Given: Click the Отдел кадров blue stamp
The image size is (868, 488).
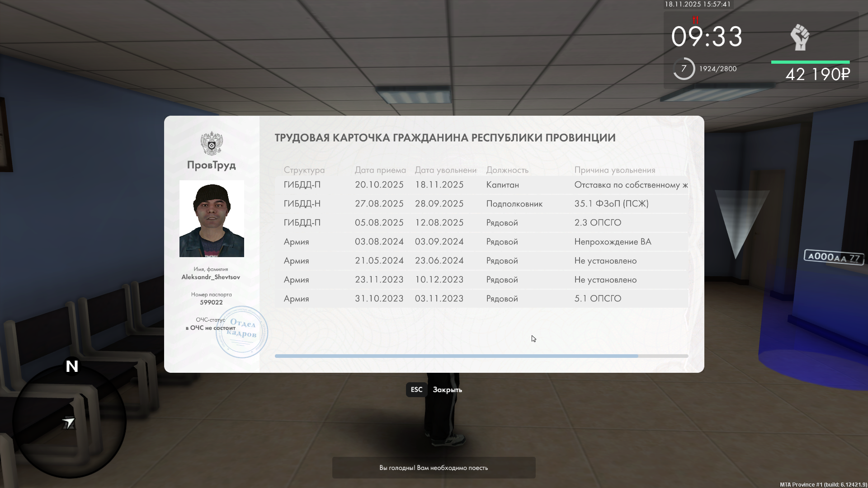Looking at the screenshot, I should click(242, 332).
